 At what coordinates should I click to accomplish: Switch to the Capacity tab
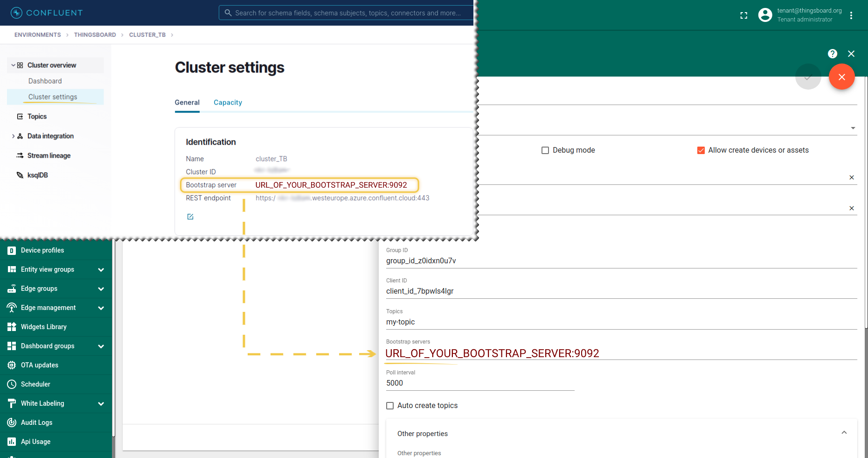(x=228, y=103)
